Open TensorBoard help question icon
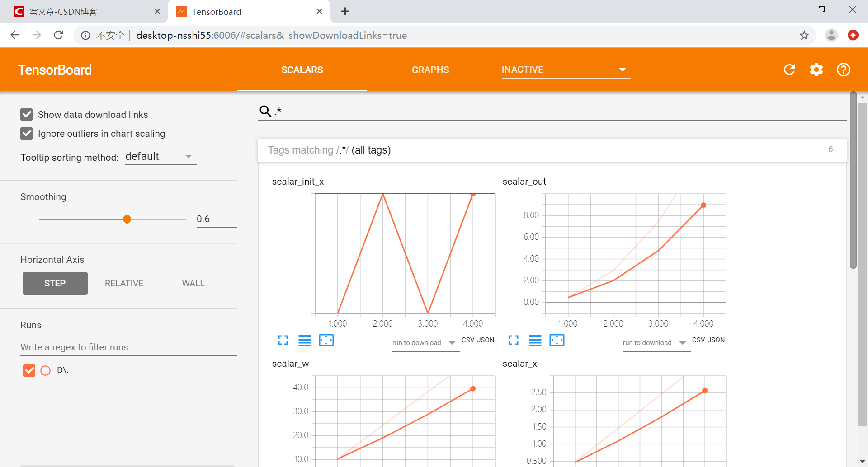This screenshot has height=467, width=868. click(844, 70)
